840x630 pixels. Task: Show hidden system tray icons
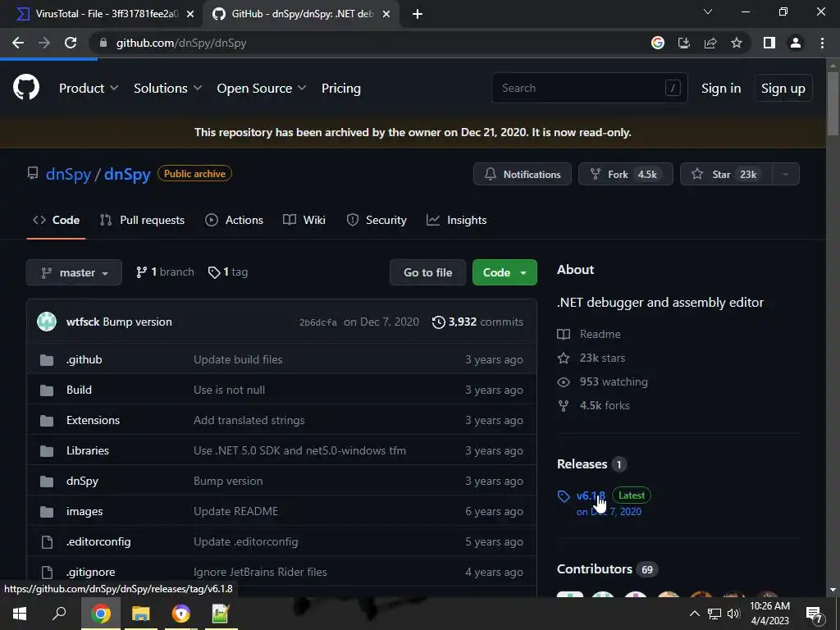point(694,614)
